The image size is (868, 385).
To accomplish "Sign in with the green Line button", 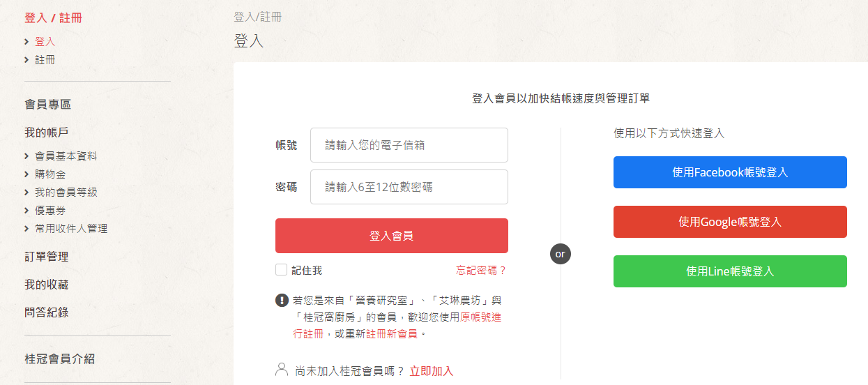I will (x=730, y=271).
